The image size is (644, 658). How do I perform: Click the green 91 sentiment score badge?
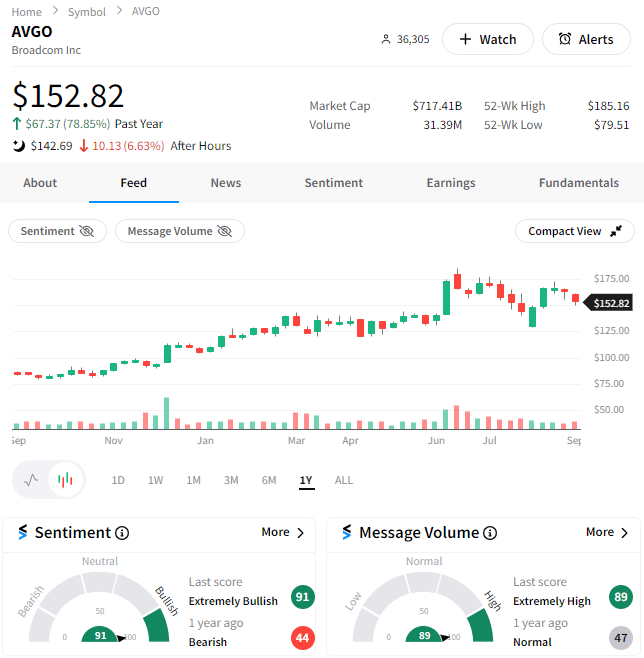pyautogui.click(x=302, y=597)
